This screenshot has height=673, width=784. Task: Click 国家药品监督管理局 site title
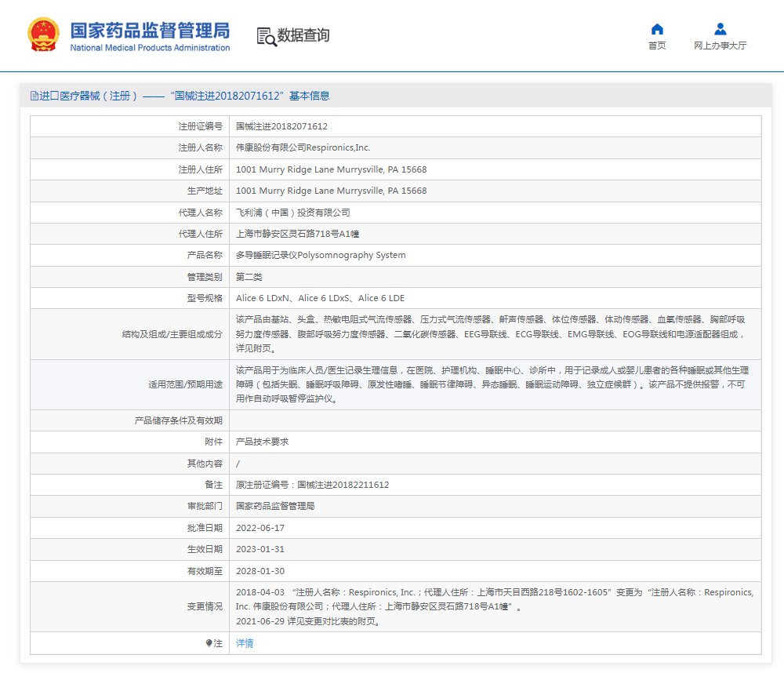click(x=150, y=30)
